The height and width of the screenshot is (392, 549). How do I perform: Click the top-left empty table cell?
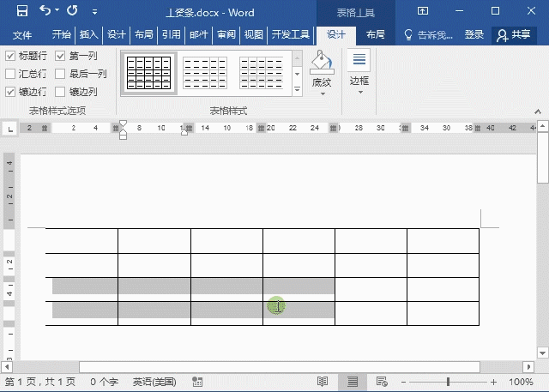(x=81, y=241)
